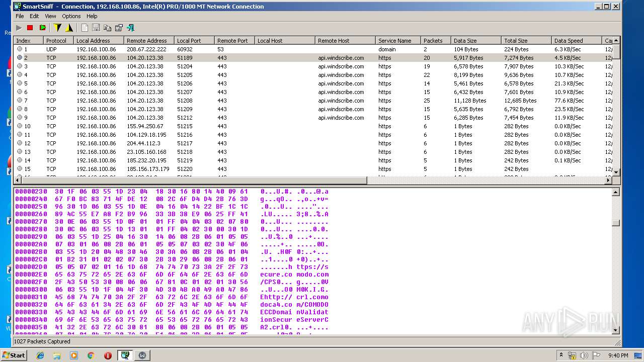Screen dimensions: 644x362
Task: Launch Opera browser from the taskbar
Action: 108,355
